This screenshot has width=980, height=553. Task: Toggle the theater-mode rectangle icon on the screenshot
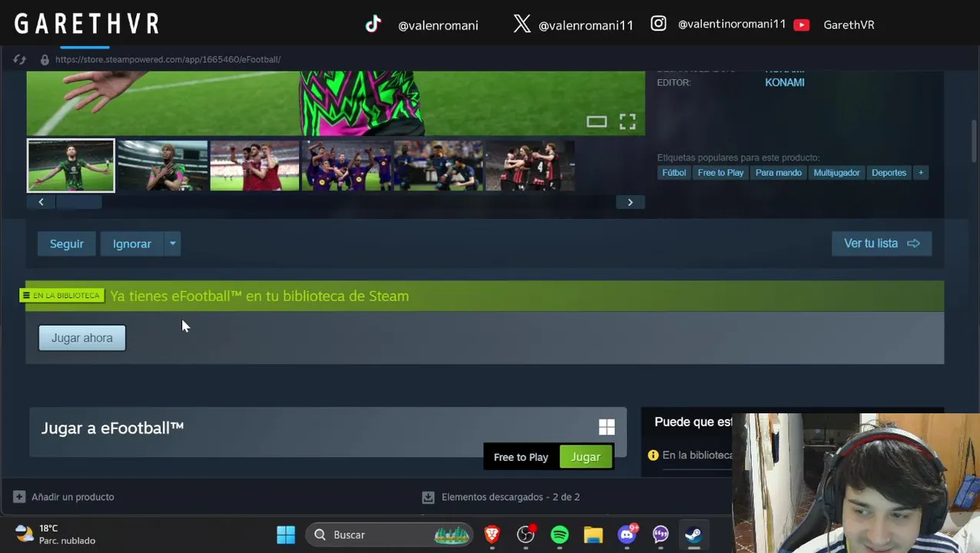tap(596, 121)
